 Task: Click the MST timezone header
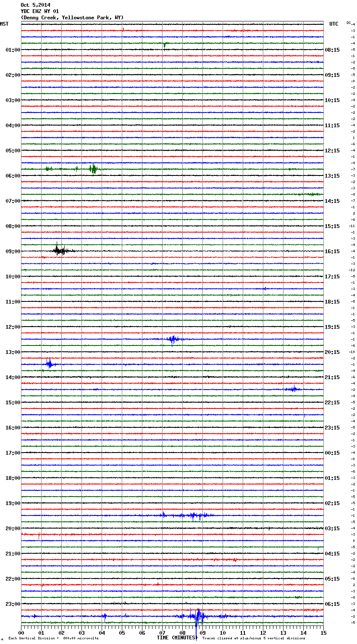(x=4, y=24)
